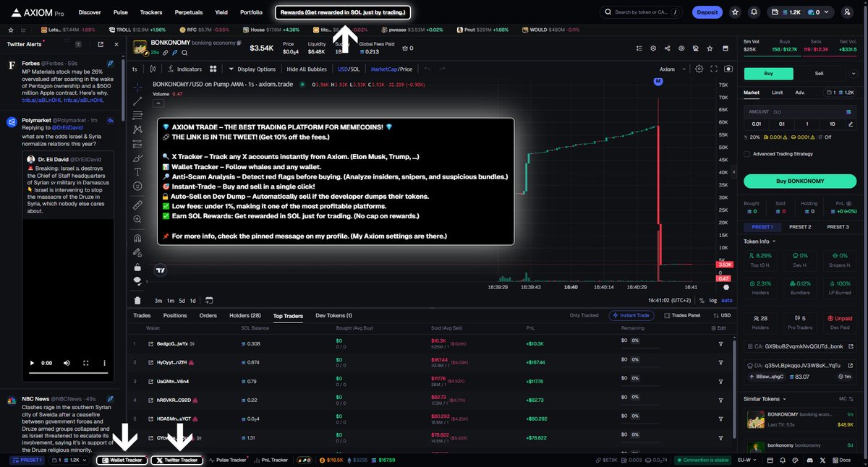868x467 pixels.
Task: Expand the Token Info section
Action: (759, 241)
